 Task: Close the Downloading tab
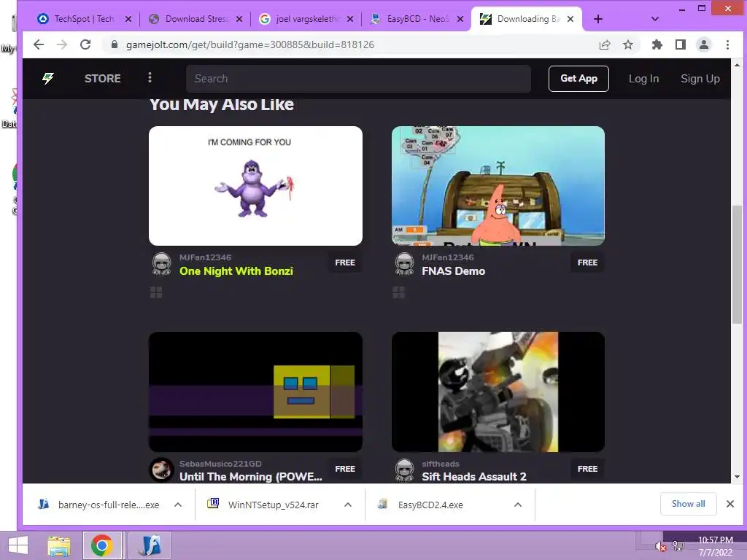(x=570, y=19)
